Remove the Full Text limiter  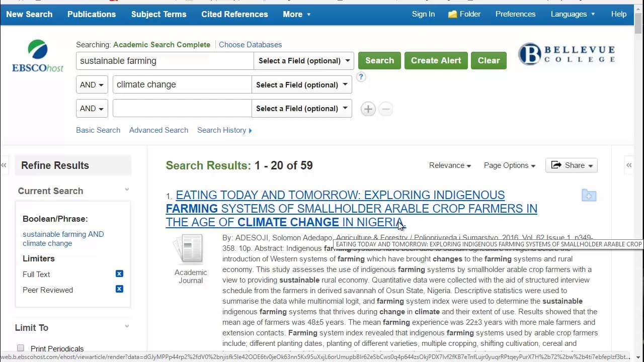(119, 274)
